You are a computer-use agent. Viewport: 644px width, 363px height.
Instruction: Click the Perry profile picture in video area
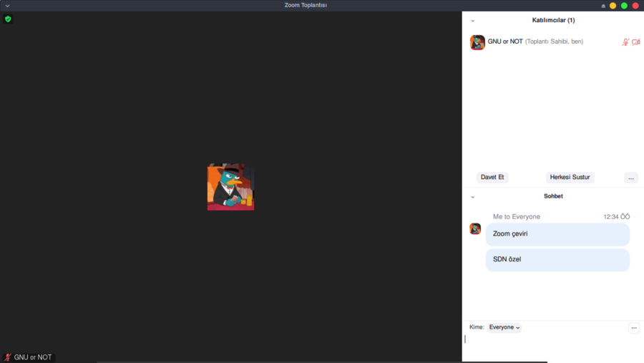pos(230,187)
